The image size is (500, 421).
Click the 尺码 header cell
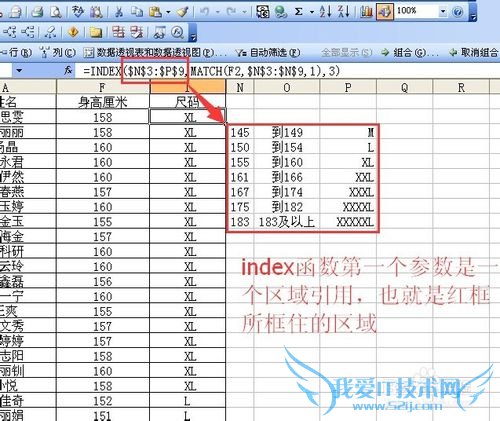(187, 102)
